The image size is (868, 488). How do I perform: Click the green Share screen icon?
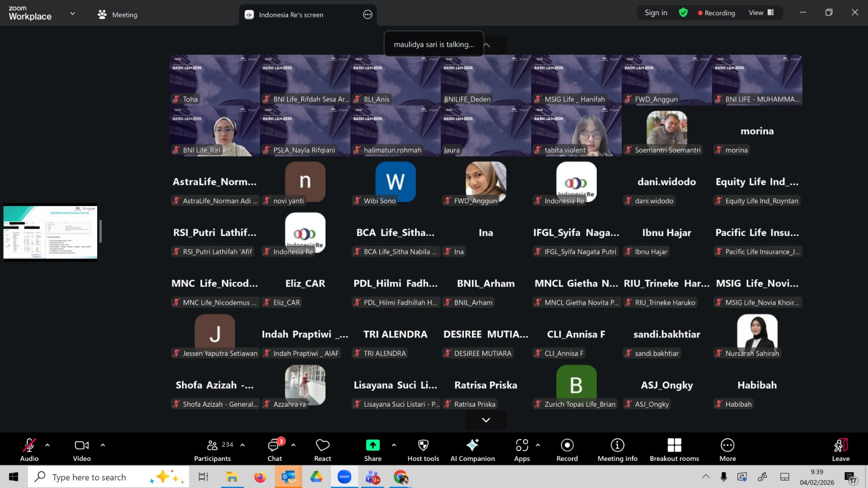[x=373, y=445]
